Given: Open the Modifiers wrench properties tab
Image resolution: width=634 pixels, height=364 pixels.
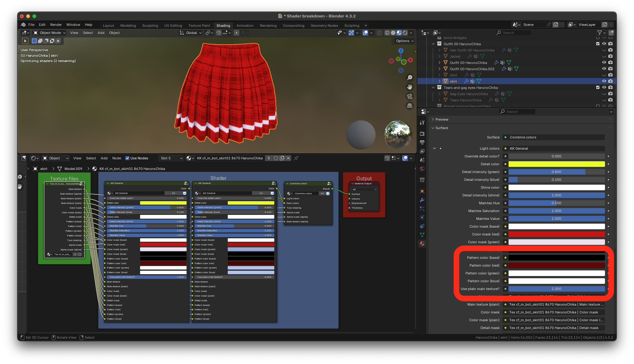Looking at the screenshot, I should 422,200.
